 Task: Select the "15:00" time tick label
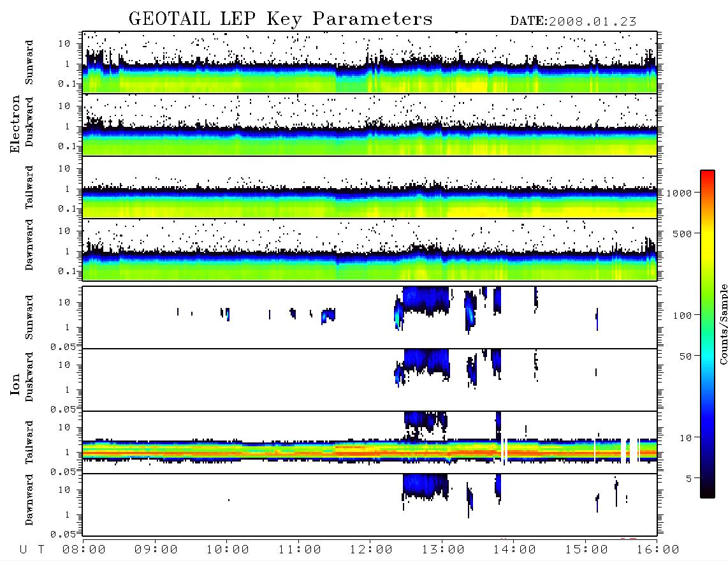[x=586, y=550]
